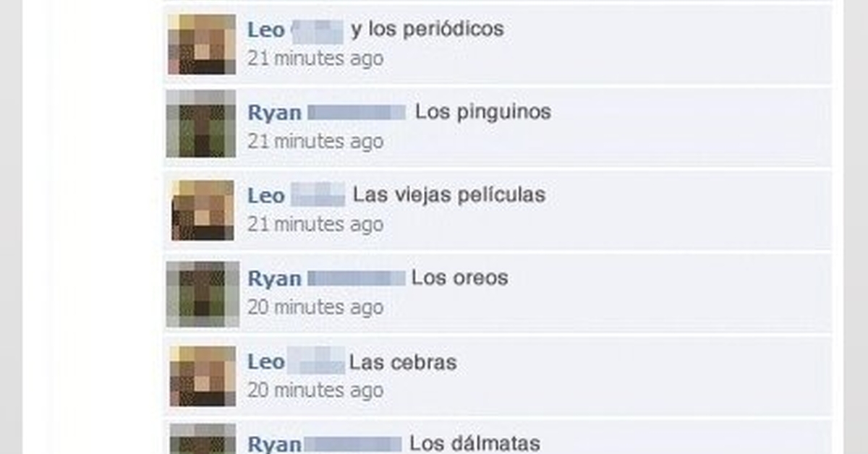868x454 pixels.
Task: Click the timestamp under "Las viejas películas"
Action: (x=315, y=224)
